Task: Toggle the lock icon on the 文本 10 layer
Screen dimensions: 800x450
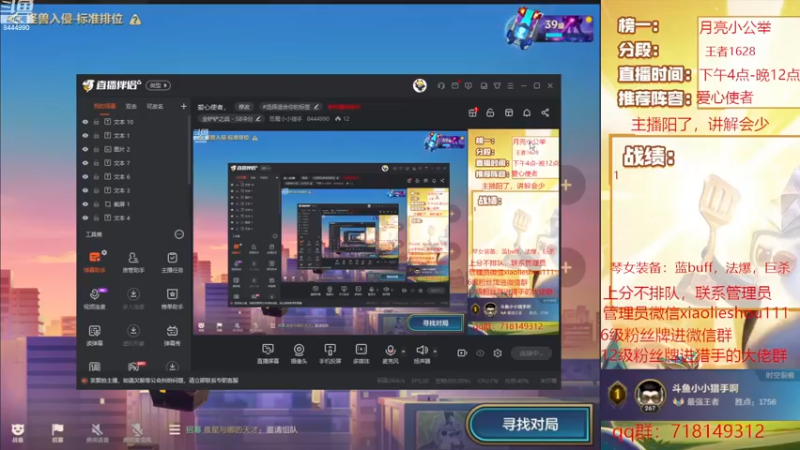Action: point(96,122)
